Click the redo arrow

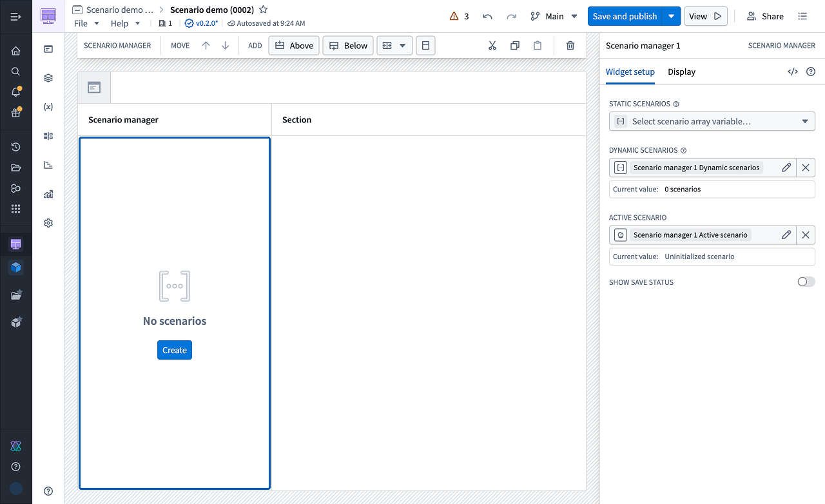point(511,16)
